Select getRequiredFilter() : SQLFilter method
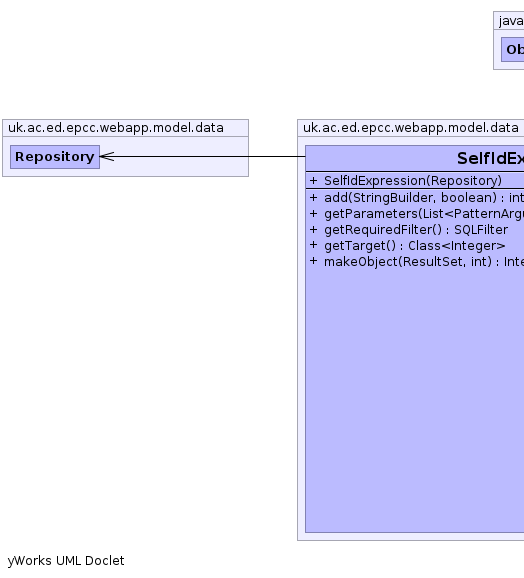The image size is (524, 578). tap(416, 230)
